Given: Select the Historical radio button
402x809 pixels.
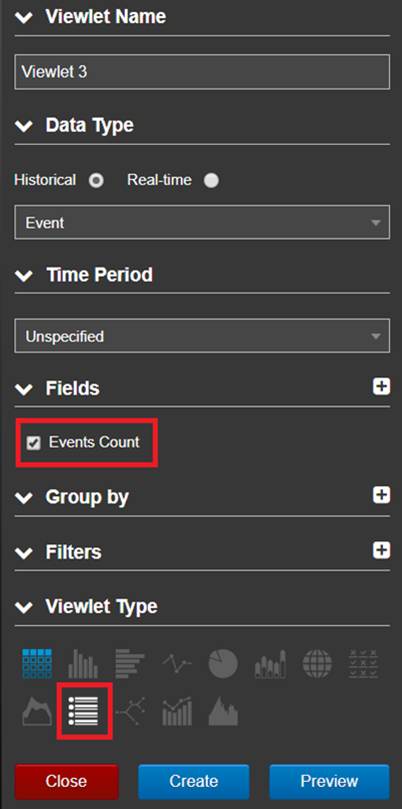Looking at the screenshot, I should 96,181.
